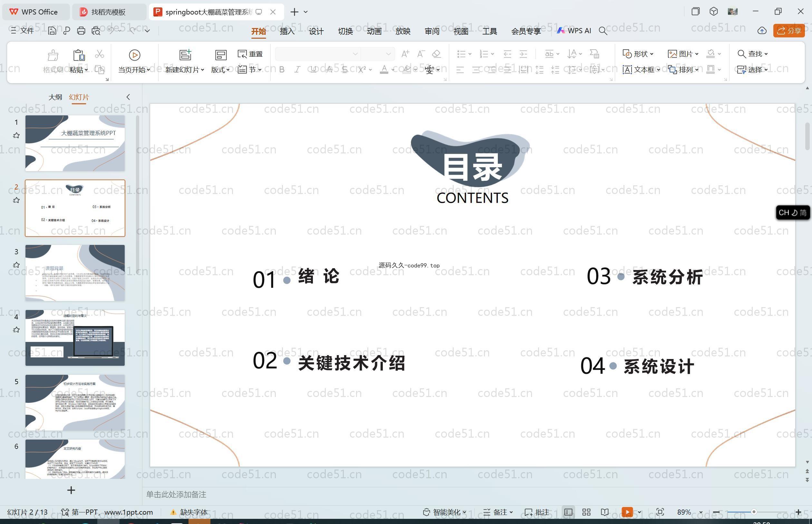Viewport: 812px width, 524px height.
Task: Click the Format Painter brush icon
Action: point(53,54)
